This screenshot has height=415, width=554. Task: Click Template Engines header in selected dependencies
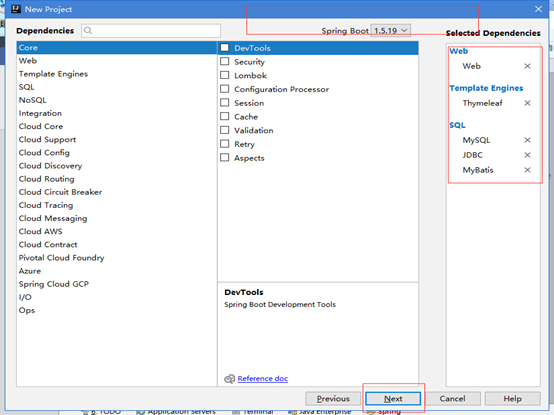tap(486, 88)
